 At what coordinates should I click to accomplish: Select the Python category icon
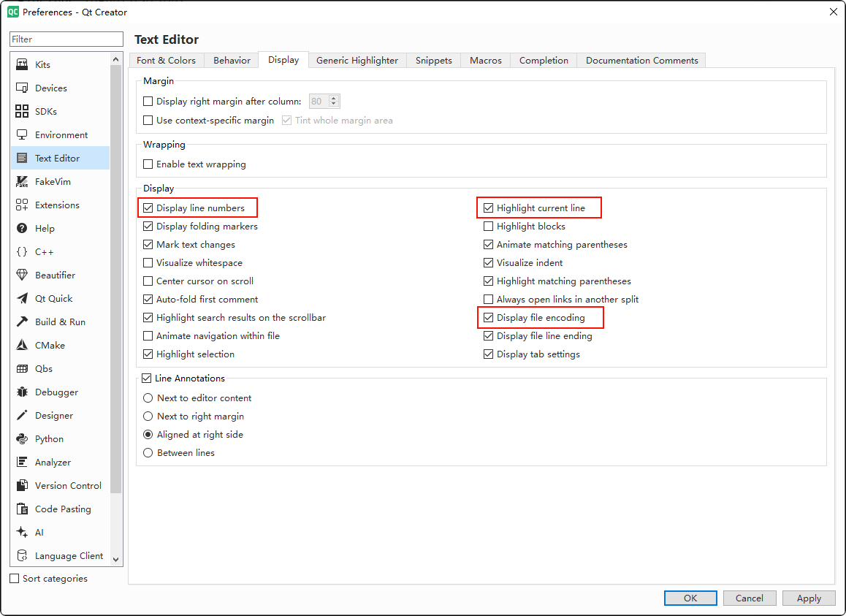(x=22, y=439)
